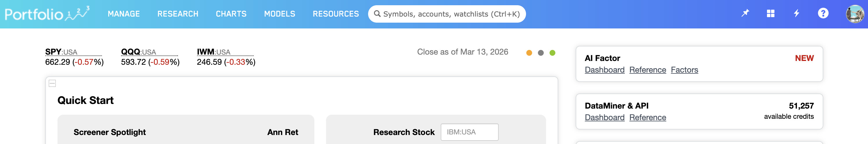Open the user profile avatar

click(x=855, y=14)
